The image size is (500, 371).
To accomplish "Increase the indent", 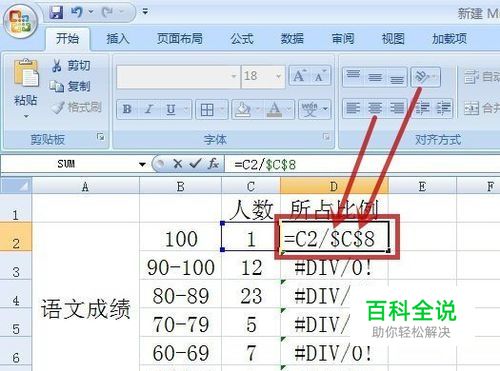I will click(x=443, y=108).
